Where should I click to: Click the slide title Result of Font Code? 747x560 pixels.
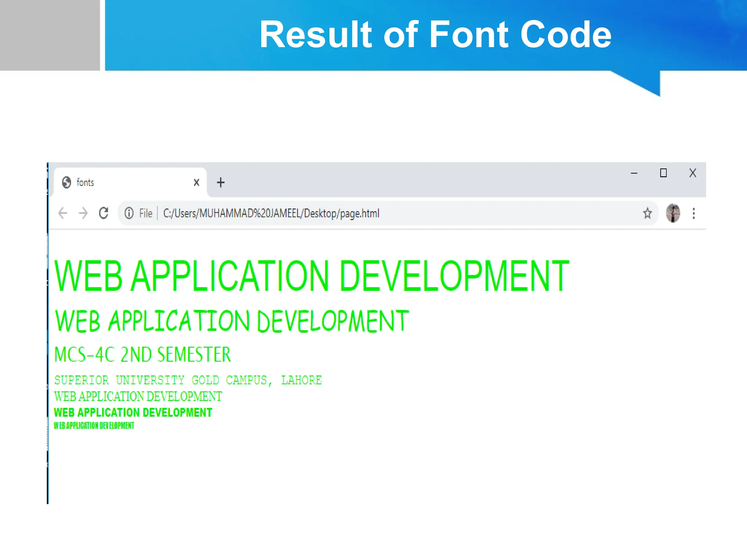pos(435,35)
